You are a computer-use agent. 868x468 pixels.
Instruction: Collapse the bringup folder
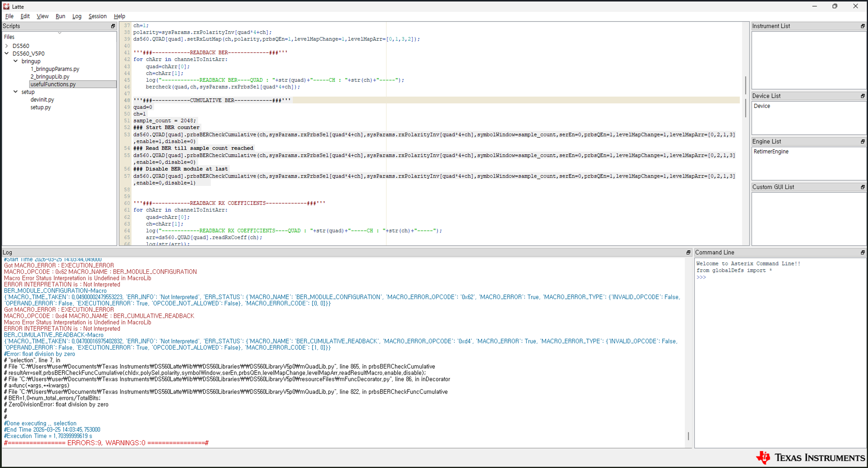click(15, 61)
